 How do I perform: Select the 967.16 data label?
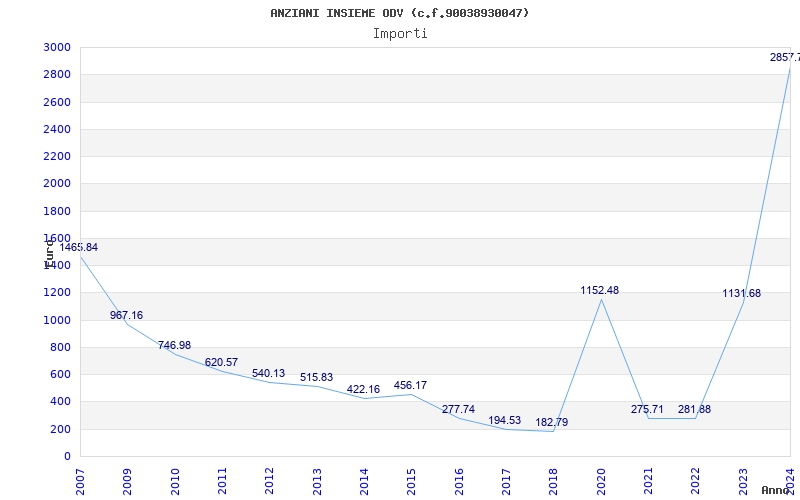click(x=127, y=315)
